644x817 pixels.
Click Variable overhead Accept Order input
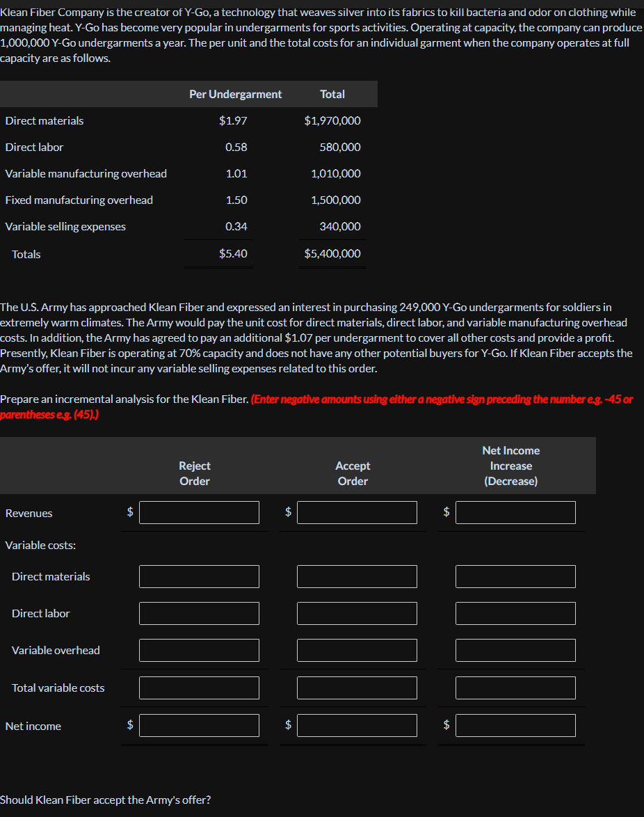pos(357,650)
